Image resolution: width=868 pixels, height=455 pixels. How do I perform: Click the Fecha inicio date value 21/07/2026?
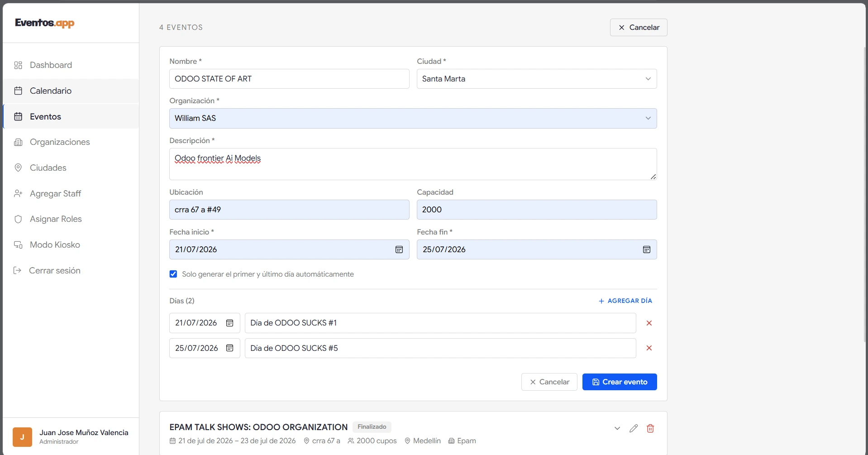(196, 249)
